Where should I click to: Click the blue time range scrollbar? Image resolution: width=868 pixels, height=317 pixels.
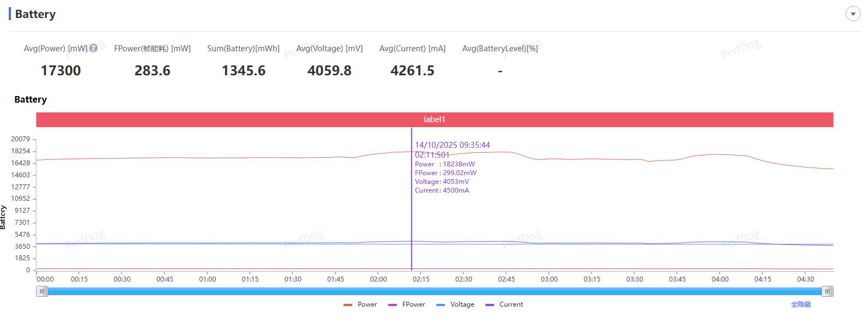pos(434,291)
